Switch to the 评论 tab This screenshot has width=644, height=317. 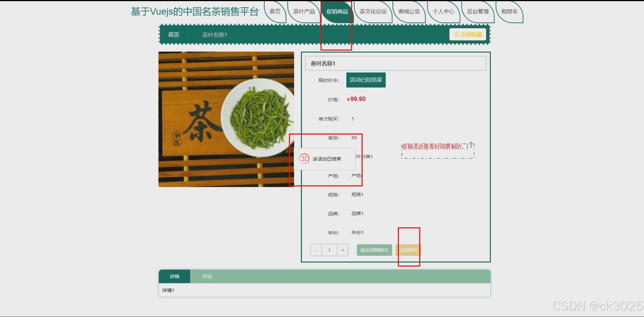207,276
